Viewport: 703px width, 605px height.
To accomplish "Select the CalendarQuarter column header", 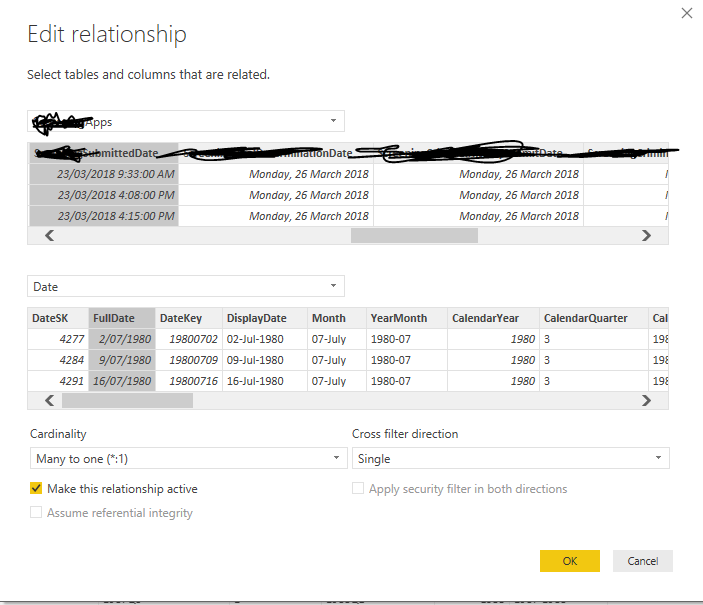I will [594, 318].
